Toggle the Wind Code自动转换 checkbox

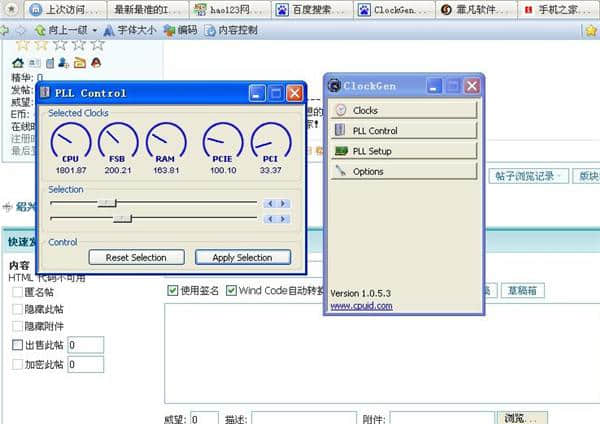[x=232, y=290]
